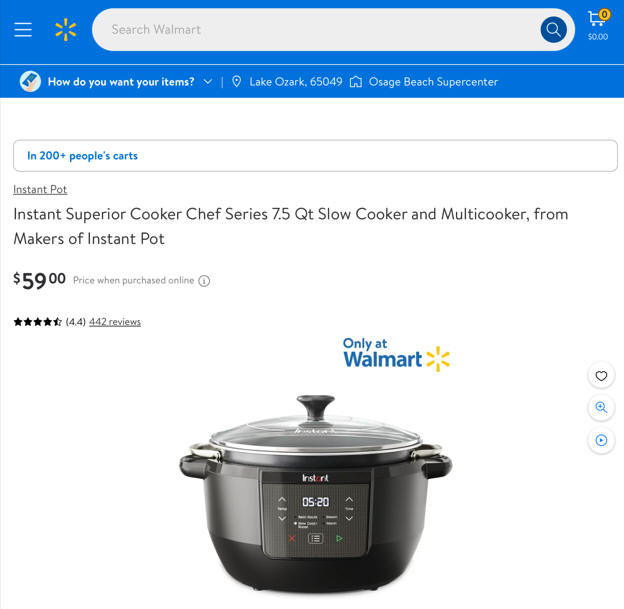Click the Walmart spark logo

66,30
